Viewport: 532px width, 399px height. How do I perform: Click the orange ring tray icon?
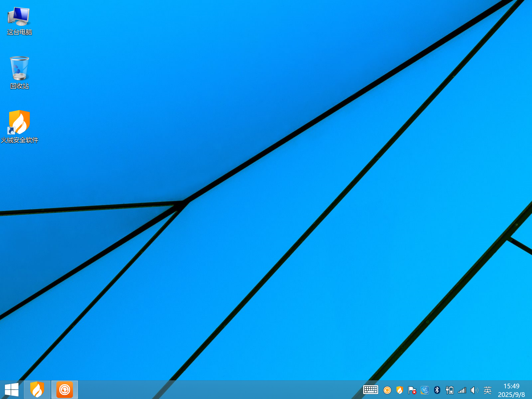point(387,390)
